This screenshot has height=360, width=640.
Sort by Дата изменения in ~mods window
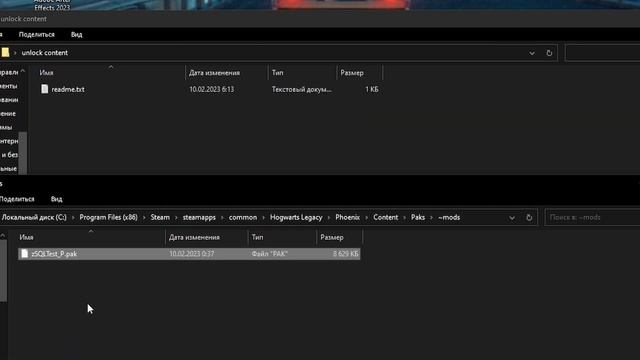pos(194,237)
